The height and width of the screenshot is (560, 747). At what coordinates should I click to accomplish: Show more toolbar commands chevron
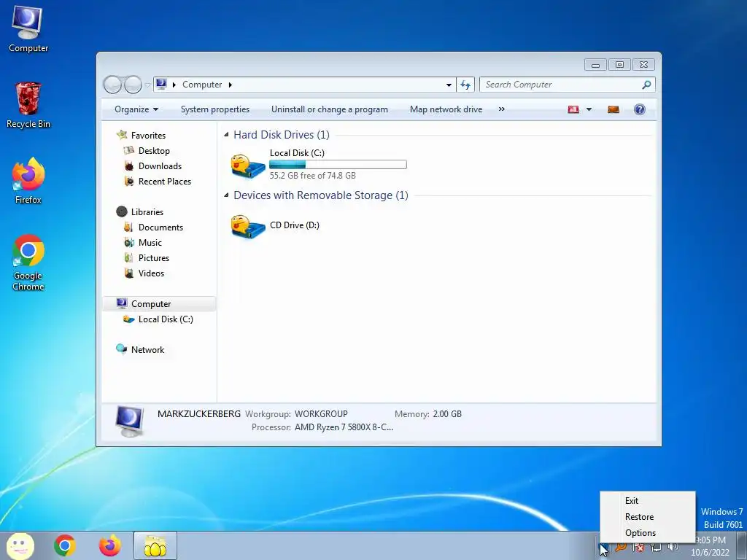(x=502, y=109)
